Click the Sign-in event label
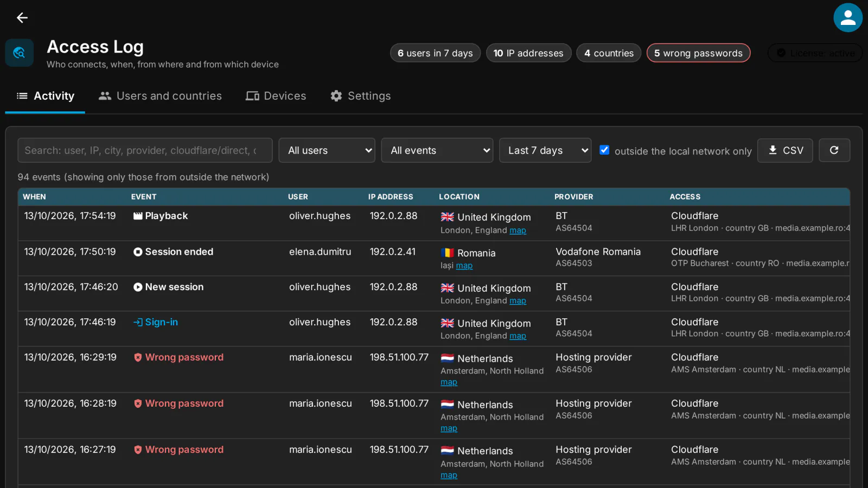 point(162,322)
